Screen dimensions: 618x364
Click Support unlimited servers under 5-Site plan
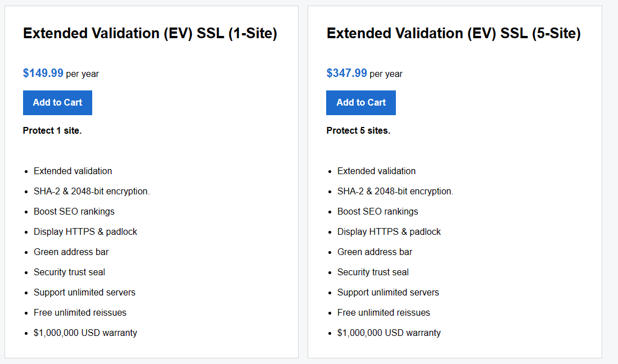tap(388, 292)
